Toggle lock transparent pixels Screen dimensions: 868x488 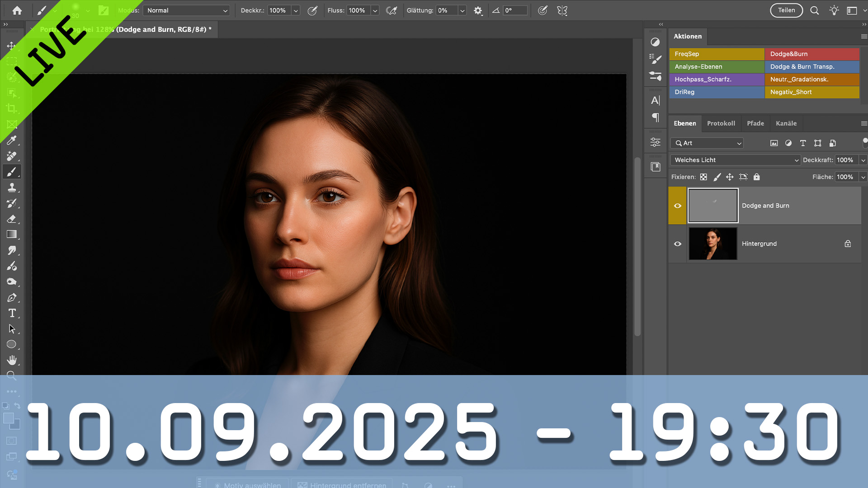[x=703, y=177]
